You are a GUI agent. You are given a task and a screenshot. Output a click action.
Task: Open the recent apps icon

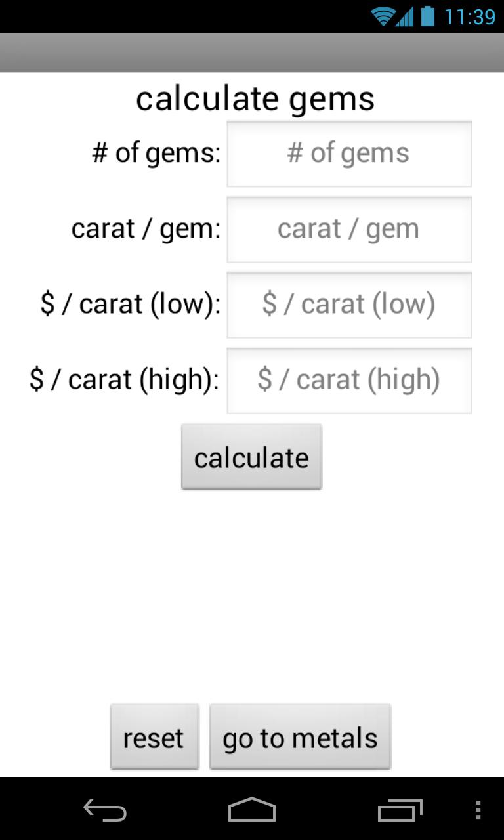[400, 810]
